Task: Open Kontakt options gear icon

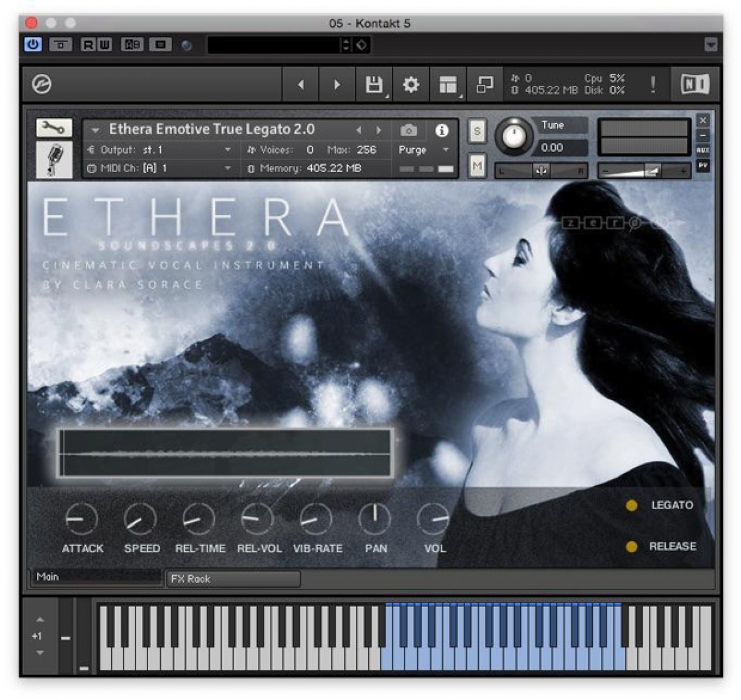Action: click(x=410, y=85)
